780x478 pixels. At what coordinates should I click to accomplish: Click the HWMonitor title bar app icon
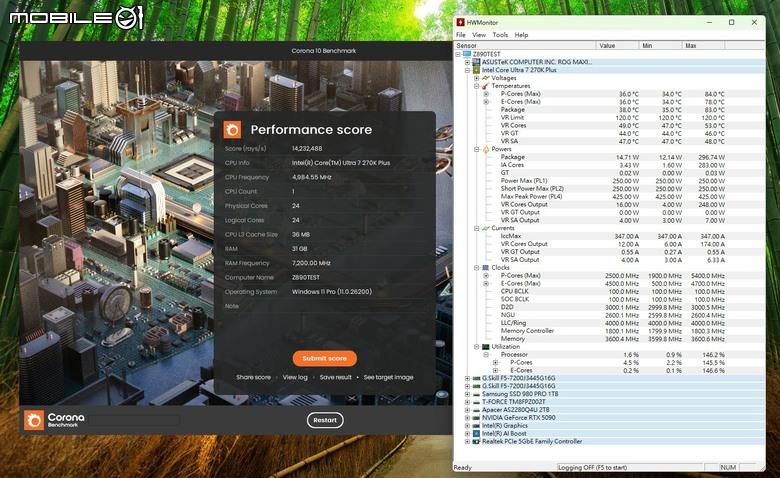coord(461,22)
